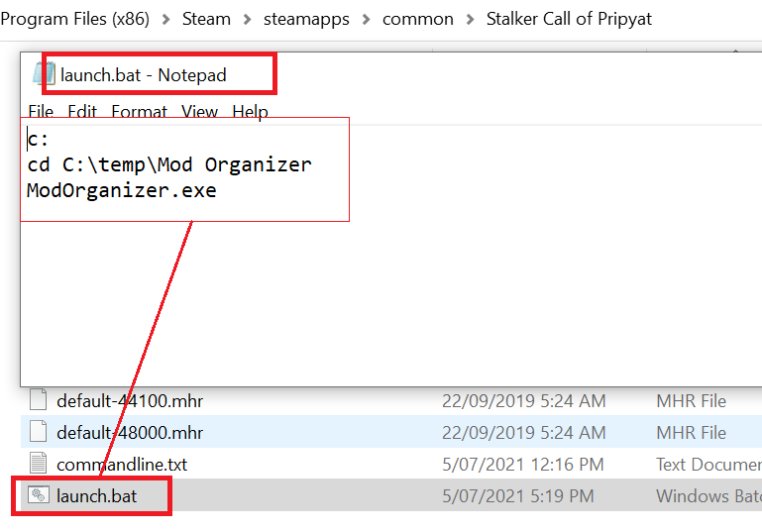Click the default-44100.mhr file icon
This screenshot has width=762, height=532.
click(39, 400)
